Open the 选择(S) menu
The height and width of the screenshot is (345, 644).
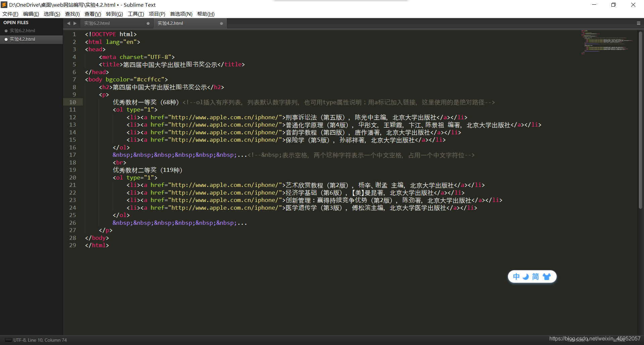tap(52, 14)
